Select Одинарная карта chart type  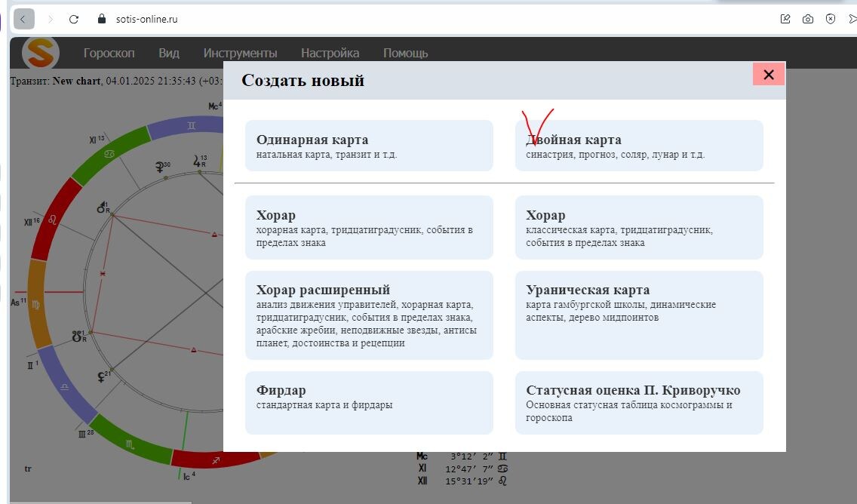[369, 146]
